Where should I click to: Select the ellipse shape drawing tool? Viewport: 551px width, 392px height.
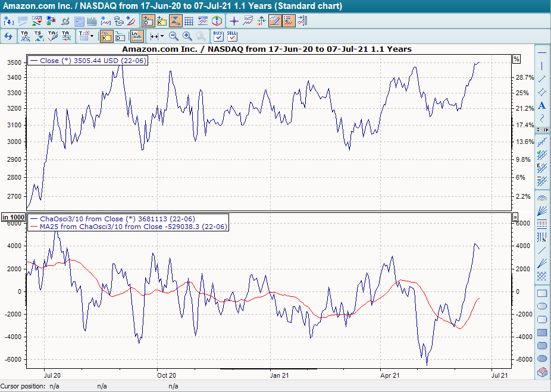542,306
